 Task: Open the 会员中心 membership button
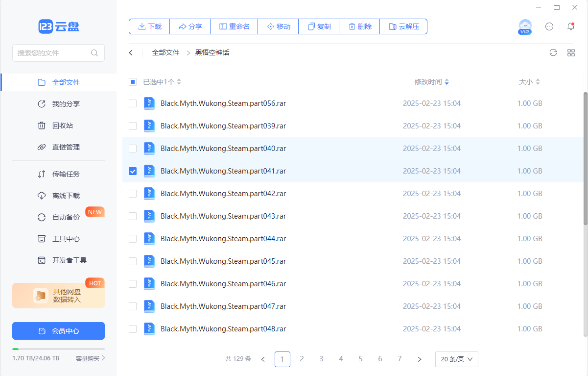[58, 331]
